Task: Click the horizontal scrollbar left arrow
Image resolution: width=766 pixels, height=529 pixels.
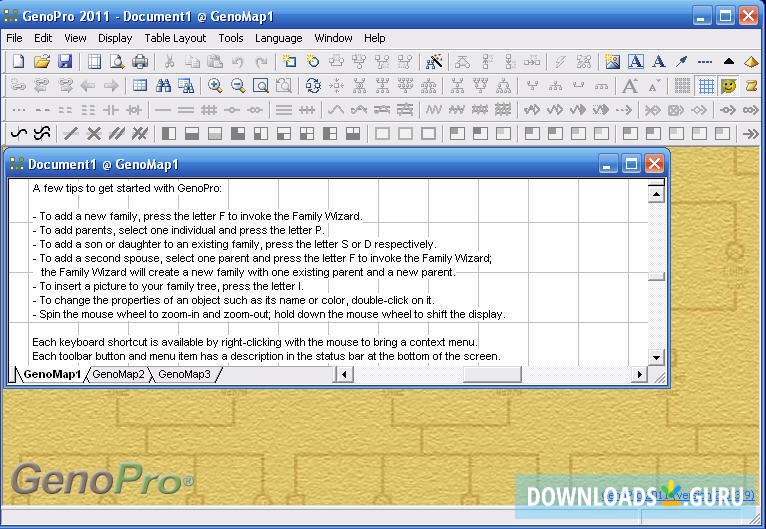Action: coord(344,375)
